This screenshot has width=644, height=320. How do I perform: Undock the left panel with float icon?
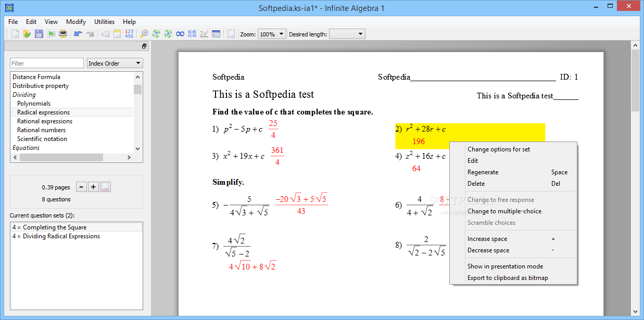(x=144, y=46)
